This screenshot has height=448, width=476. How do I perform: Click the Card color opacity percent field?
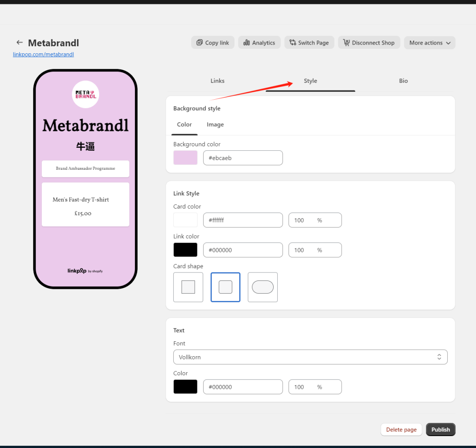click(x=315, y=220)
